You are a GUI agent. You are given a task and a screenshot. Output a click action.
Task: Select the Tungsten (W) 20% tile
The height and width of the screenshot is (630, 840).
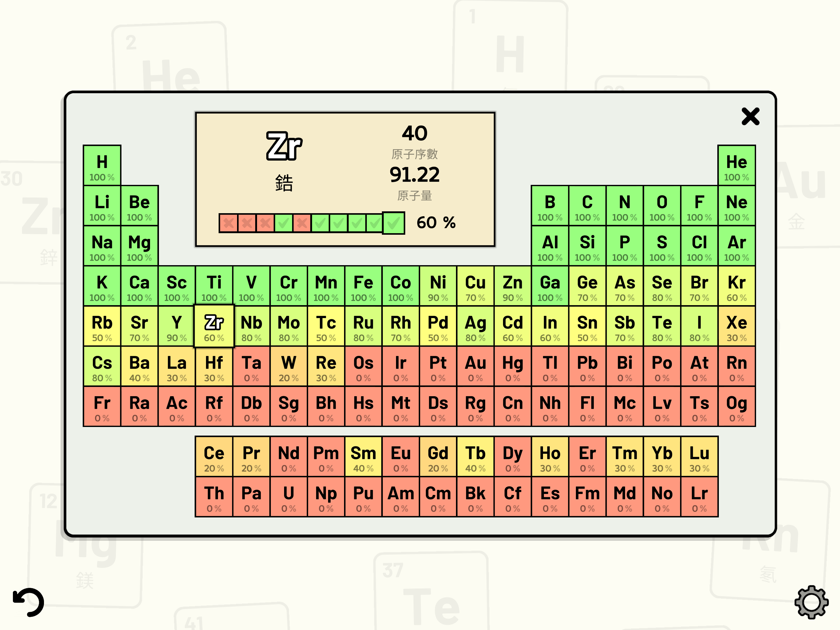pyautogui.click(x=289, y=367)
